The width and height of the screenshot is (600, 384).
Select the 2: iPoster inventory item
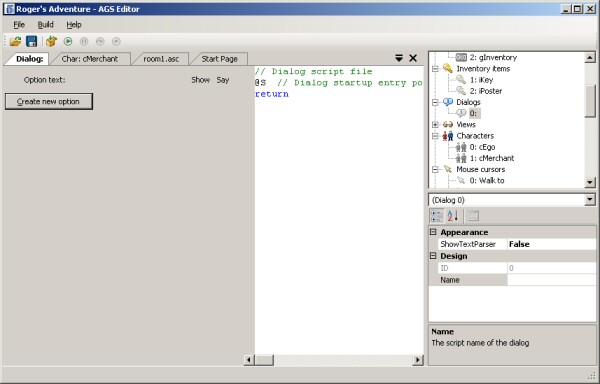(486, 91)
